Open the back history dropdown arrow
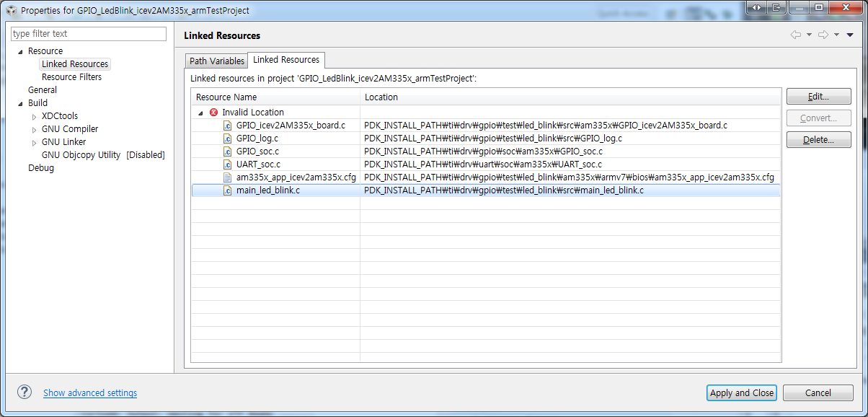868x417 pixels. click(809, 35)
